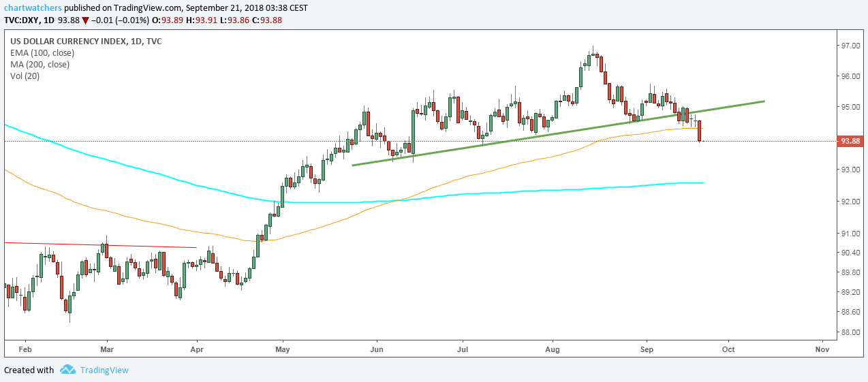This screenshot has height=382, width=868.
Task: Click the TVC:DXY symbol text
Action: (22, 20)
